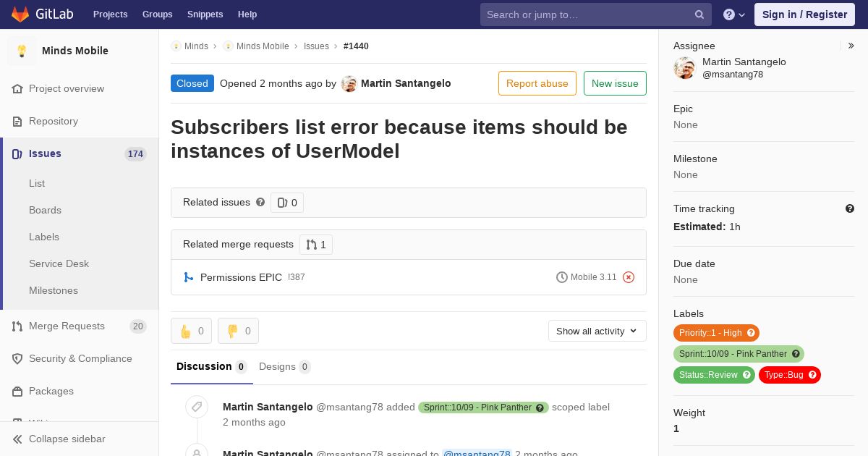Screen dimensions: 868x456
Task: Click the Issues count badge 174
Action: (135, 154)
